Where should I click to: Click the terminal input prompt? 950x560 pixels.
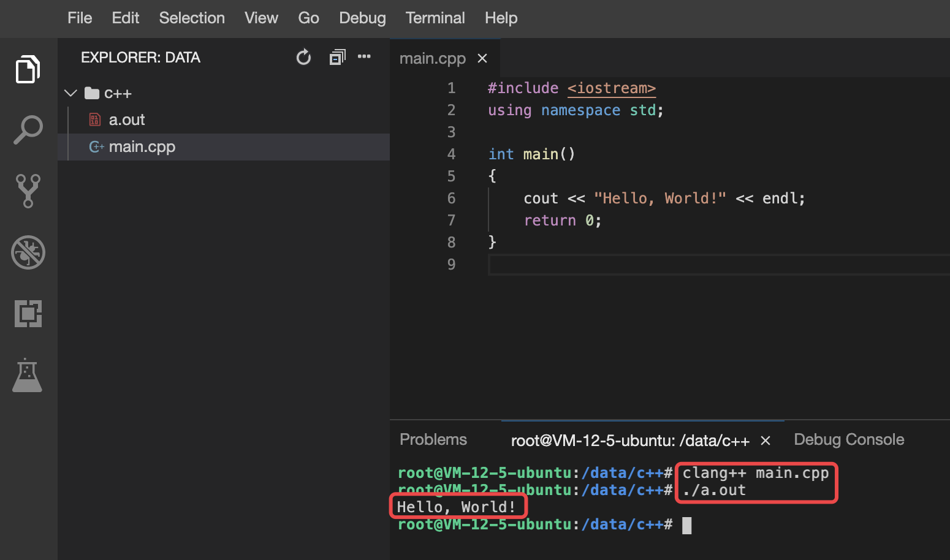(686, 524)
